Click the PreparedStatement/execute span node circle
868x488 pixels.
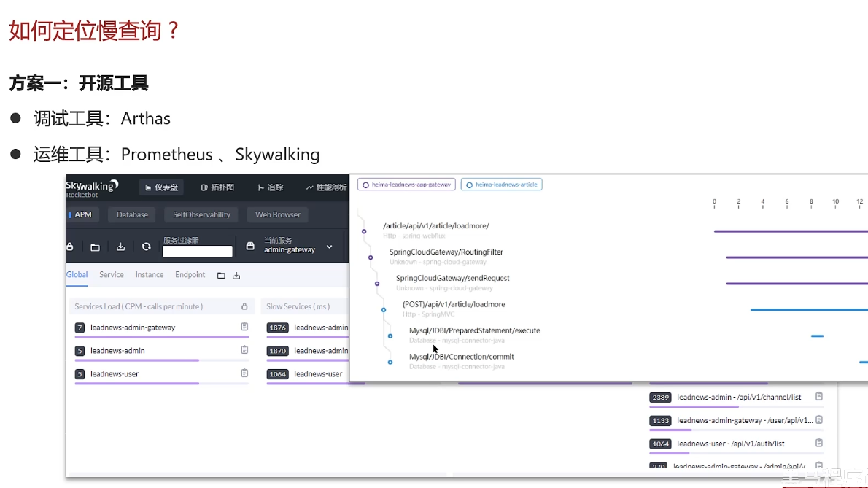390,336
